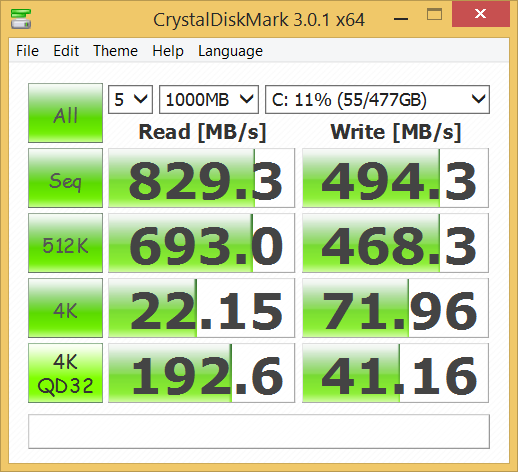518x472 pixels.
Task: Click the Seq read result 829.3
Action: 201,178
